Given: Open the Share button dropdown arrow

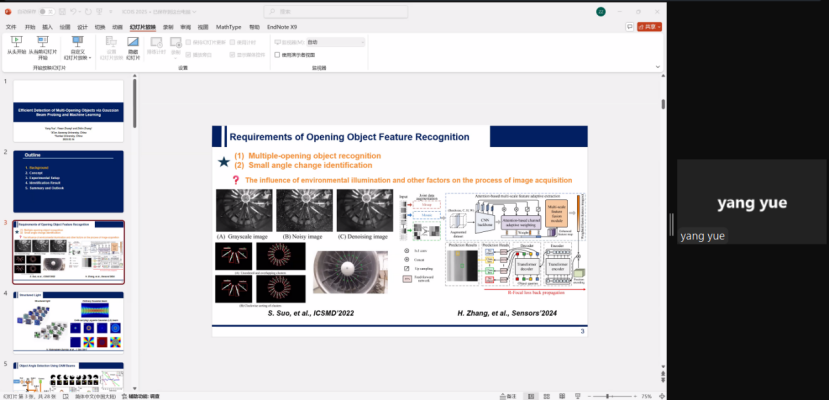Looking at the screenshot, I should click(659, 26).
